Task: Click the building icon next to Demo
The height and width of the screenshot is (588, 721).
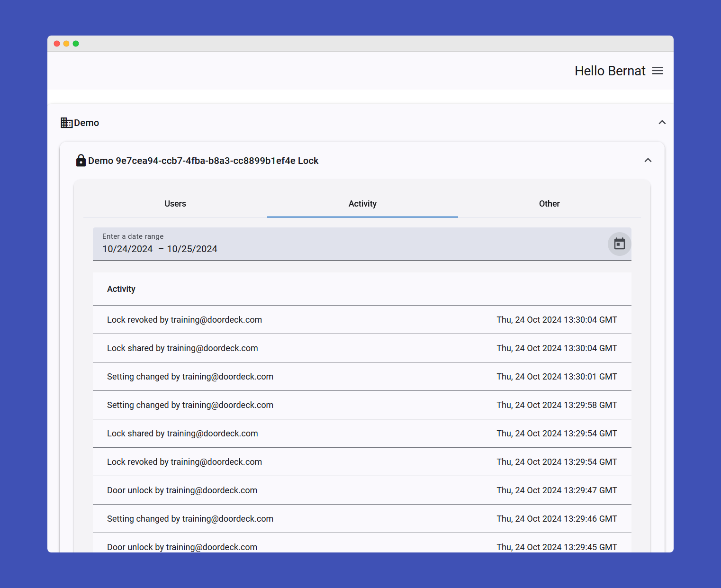Action: coord(66,123)
